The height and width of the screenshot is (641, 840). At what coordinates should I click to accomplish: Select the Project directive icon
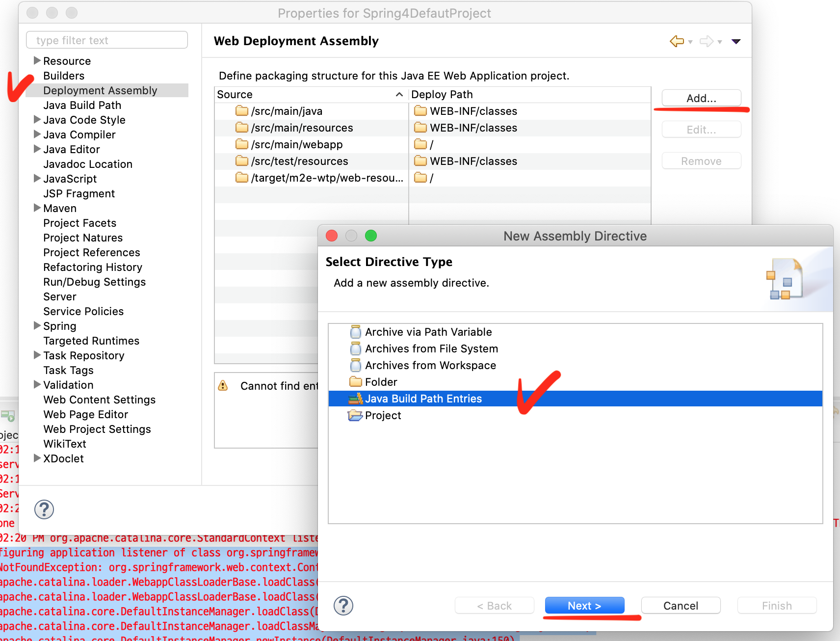(355, 416)
